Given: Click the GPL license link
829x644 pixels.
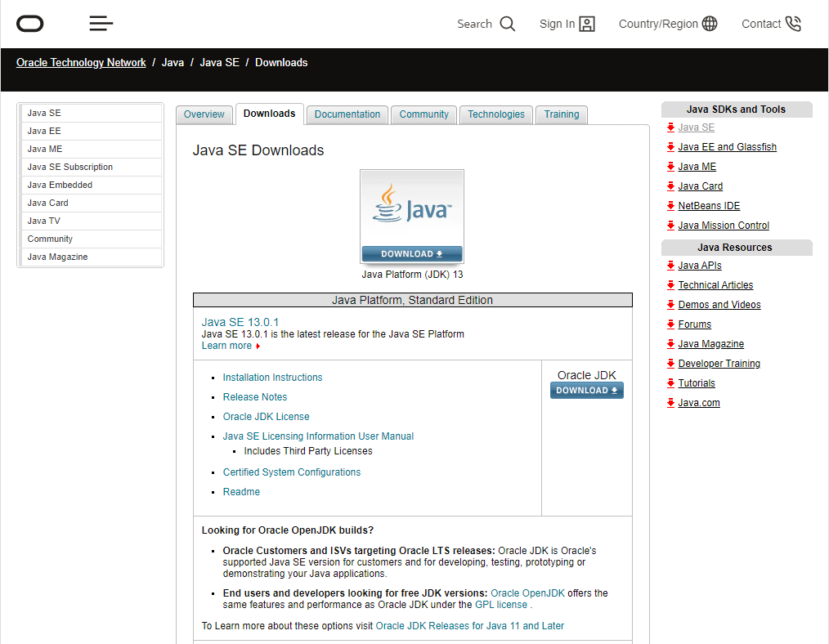Looking at the screenshot, I should (501, 605).
